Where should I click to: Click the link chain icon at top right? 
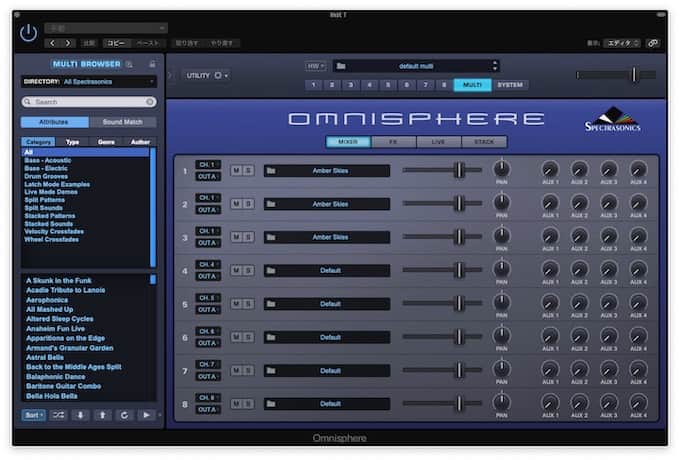653,43
